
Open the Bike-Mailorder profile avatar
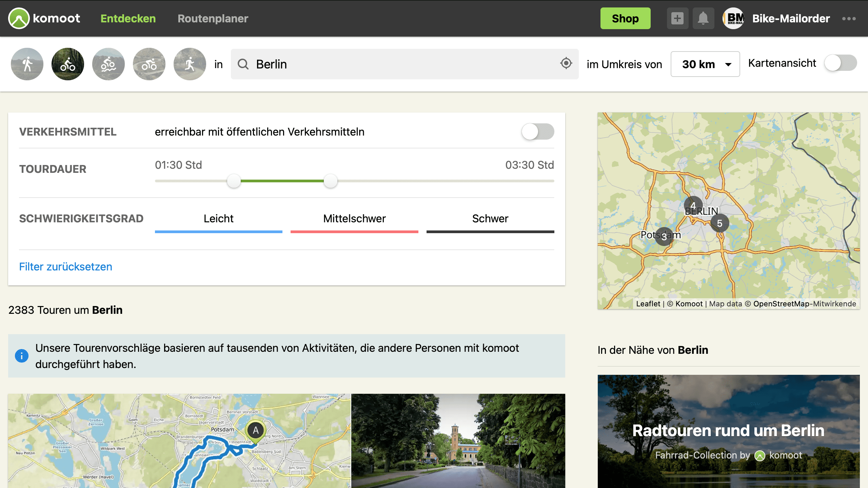pyautogui.click(x=733, y=18)
